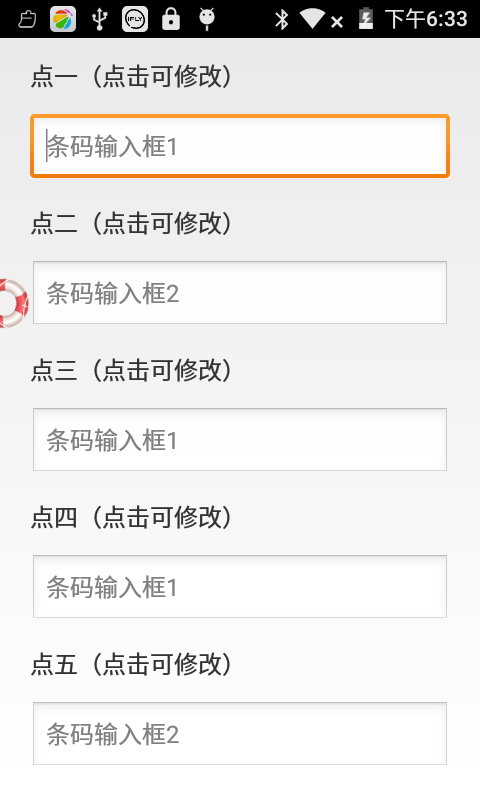Viewport: 480px width, 800px height.
Task: Tap the padlock icon in the status bar
Action: 171,19
